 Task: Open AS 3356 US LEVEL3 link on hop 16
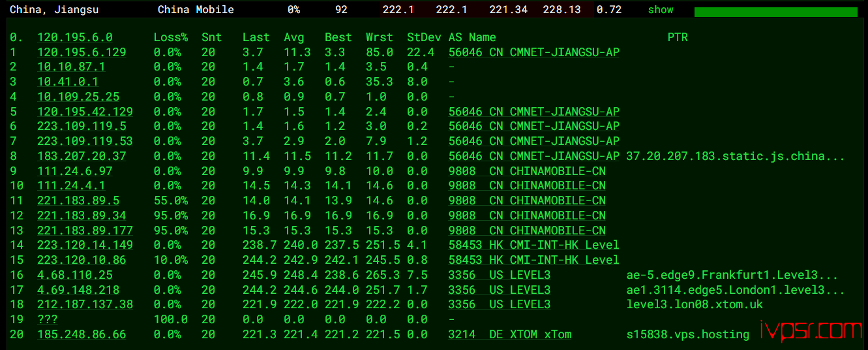(500, 275)
